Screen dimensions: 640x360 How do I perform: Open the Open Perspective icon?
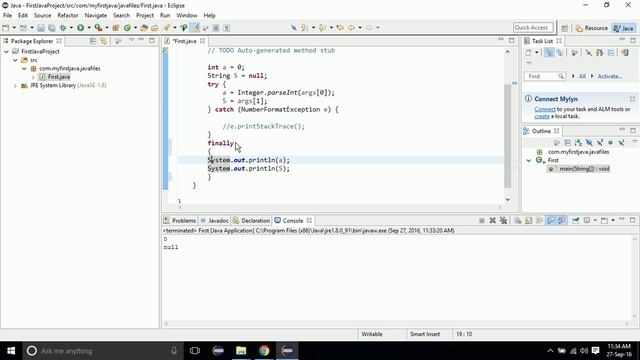coord(564,28)
